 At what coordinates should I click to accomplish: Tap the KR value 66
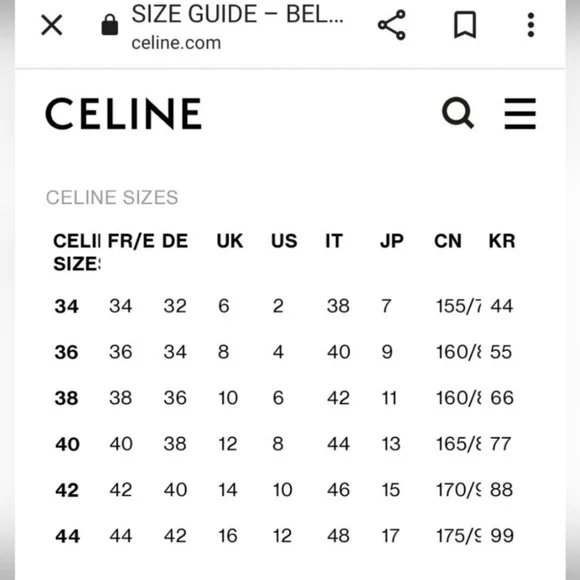502,398
